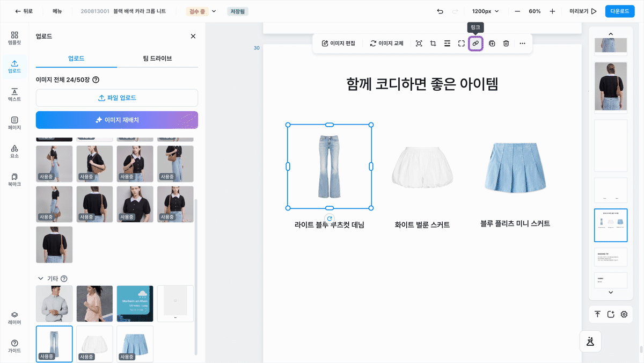Select the uploaded blue pleated skirt thumbnail
This screenshot has width=644, height=363.
[135, 344]
